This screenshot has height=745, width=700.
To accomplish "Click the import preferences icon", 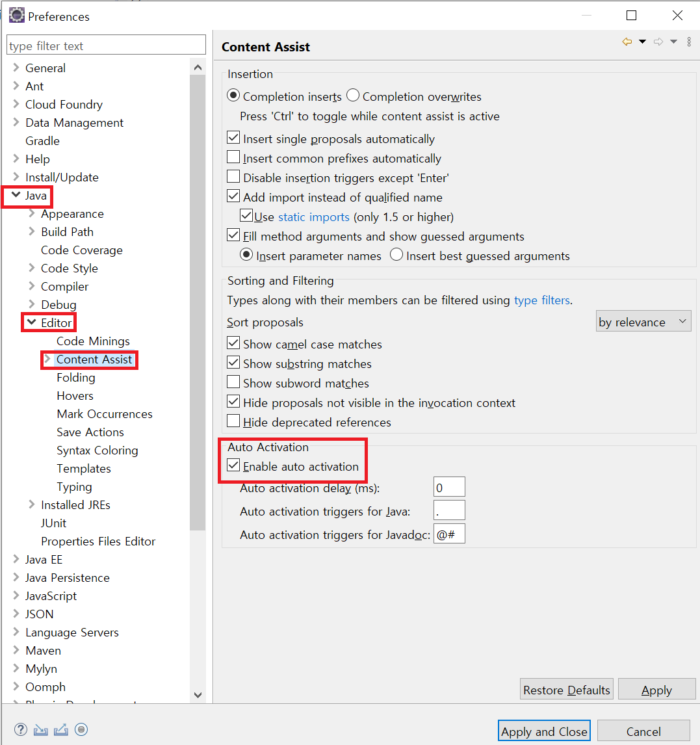I will coord(41,729).
